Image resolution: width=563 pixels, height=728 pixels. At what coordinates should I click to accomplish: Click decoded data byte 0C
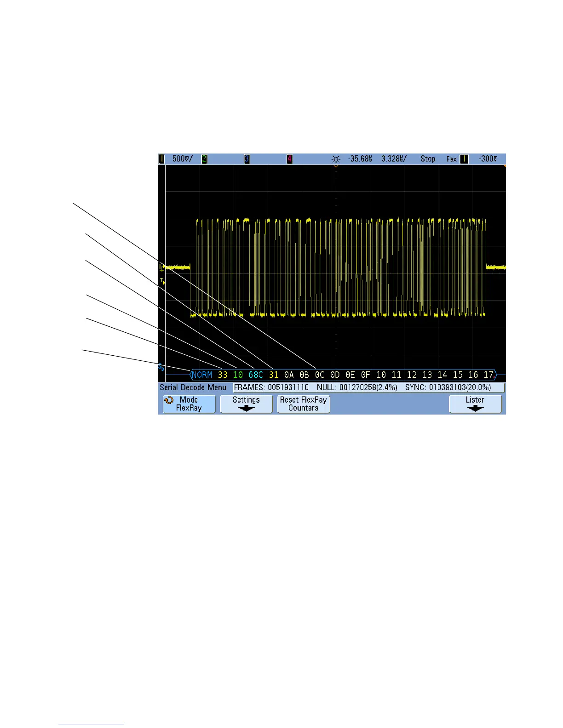pyautogui.click(x=320, y=375)
